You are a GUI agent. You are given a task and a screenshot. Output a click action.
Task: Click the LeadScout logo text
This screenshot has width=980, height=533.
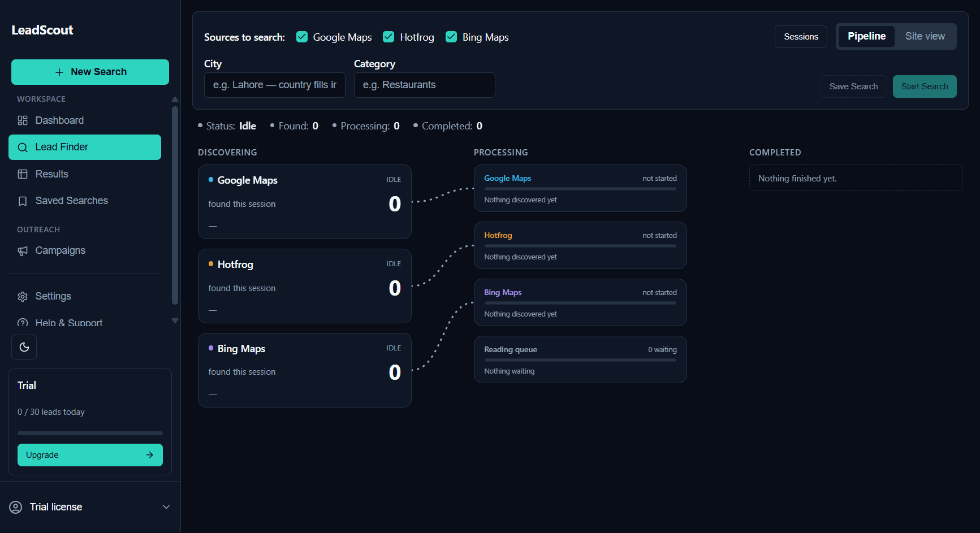(42, 30)
